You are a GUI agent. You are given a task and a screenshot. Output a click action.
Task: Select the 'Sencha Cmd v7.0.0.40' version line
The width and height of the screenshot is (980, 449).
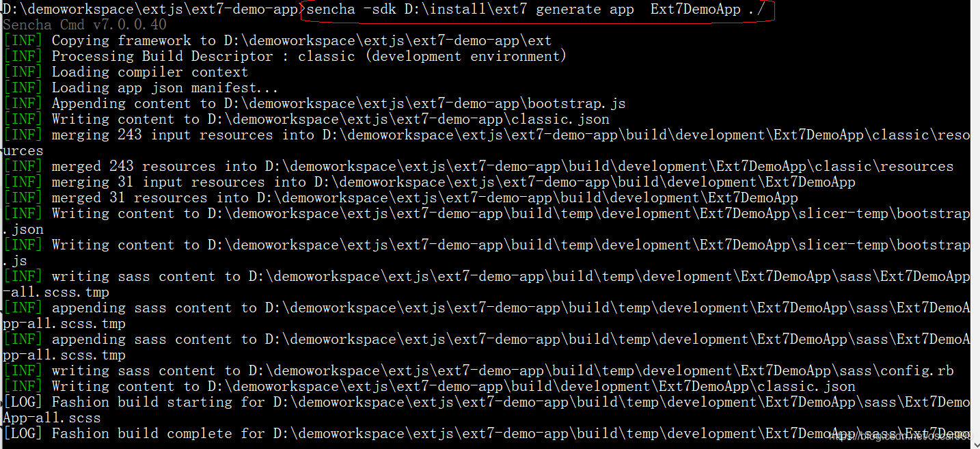85,25
